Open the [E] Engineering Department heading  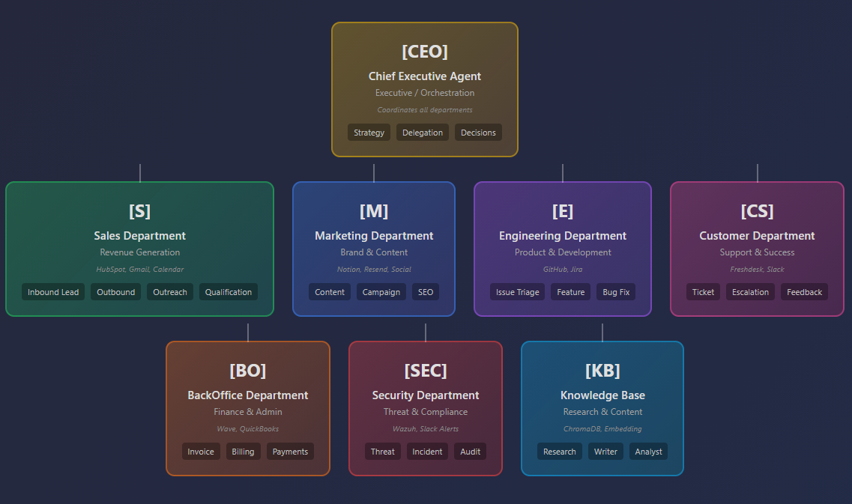(563, 223)
